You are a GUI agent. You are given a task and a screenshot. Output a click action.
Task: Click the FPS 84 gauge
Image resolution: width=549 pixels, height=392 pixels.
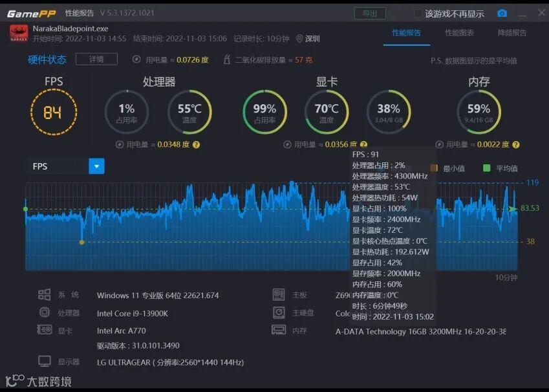click(54, 112)
